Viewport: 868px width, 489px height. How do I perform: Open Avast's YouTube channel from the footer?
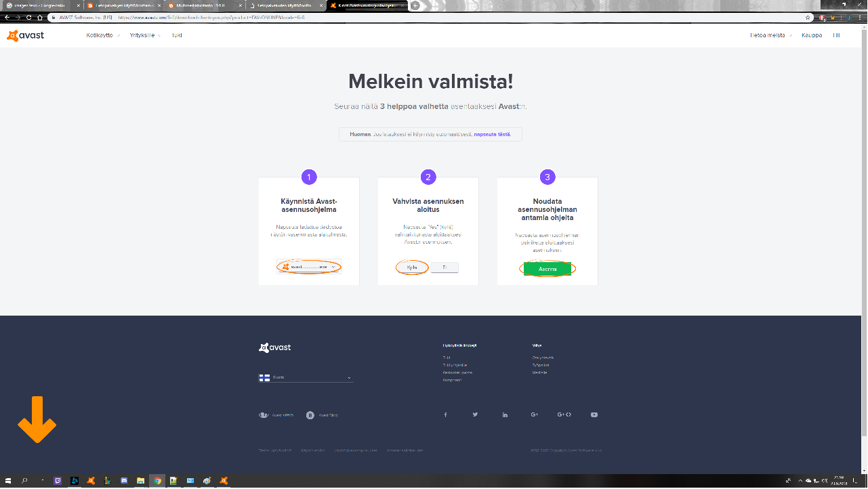click(594, 414)
